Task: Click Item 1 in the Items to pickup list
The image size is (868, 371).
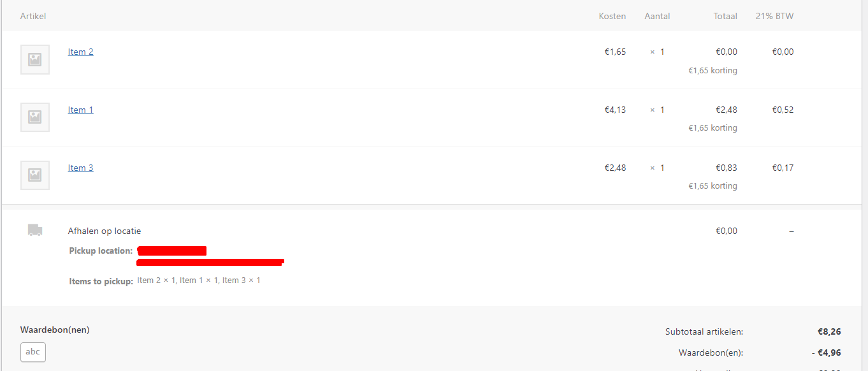Action: pyautogui.click(x=192, y=280)
